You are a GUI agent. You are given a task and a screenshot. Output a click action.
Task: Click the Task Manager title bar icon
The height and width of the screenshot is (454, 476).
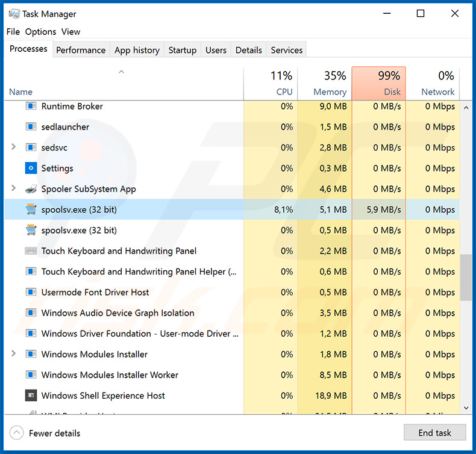[x=14, y=14]
